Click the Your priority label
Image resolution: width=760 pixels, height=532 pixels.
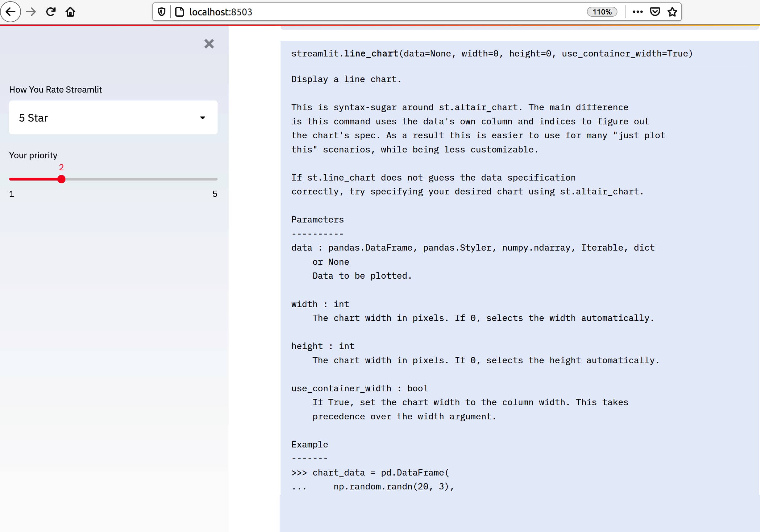pos(33,155)
